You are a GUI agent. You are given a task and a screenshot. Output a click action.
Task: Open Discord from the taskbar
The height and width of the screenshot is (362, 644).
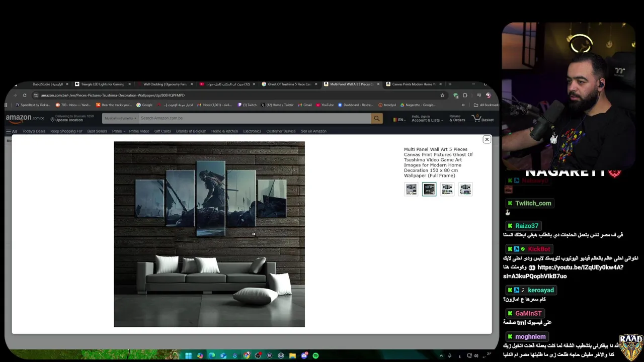(x=304, y=355)
